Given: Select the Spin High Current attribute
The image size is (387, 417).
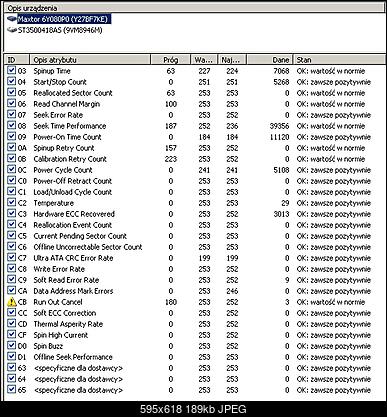Looking at the screenshot, I should click(x=61, y=335).
